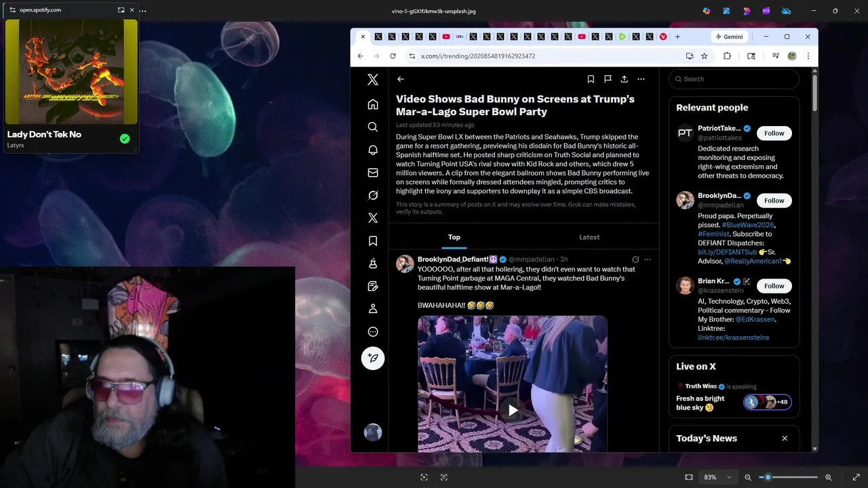Viewport: 868px width, 488px height.
Task: Click the white compose Post button
Action: [x=373, y=358]
